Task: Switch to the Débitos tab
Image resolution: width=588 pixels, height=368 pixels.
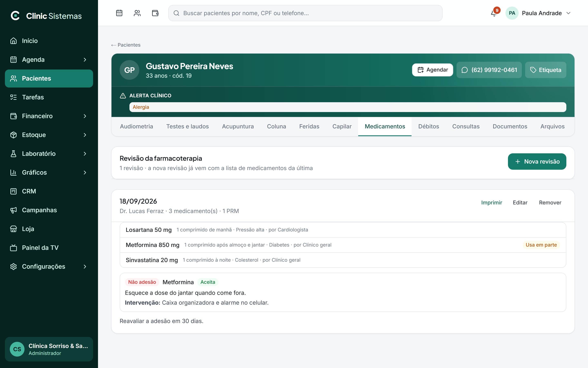Action: click(x=428, y=126)
